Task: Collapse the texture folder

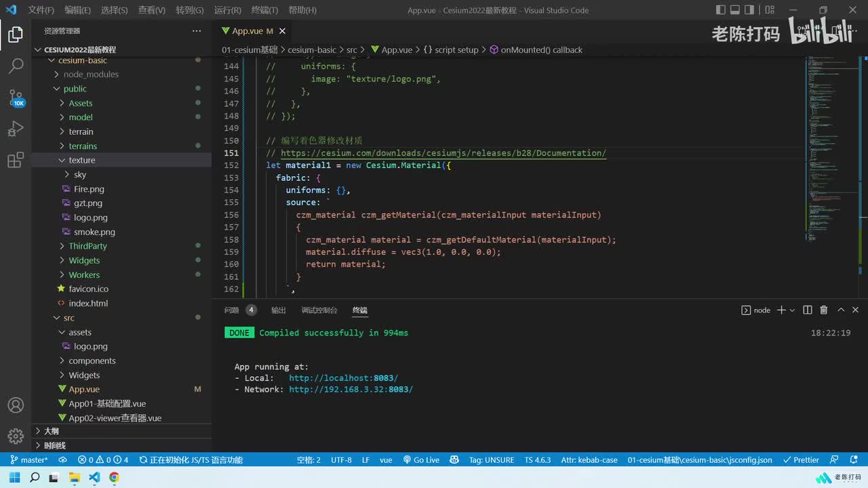Action: (x=82, y=160)
